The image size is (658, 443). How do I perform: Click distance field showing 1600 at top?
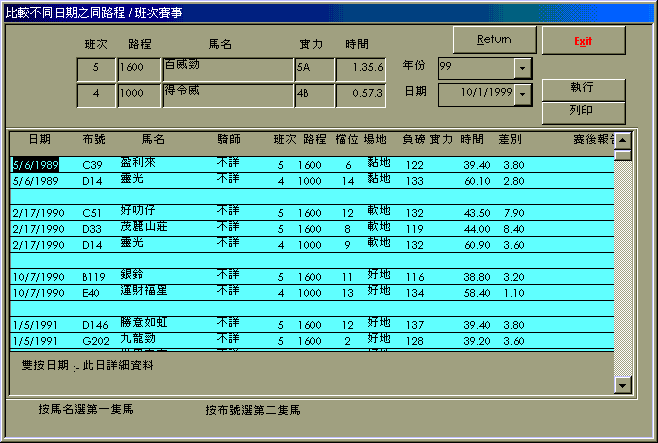coord(138,68)
